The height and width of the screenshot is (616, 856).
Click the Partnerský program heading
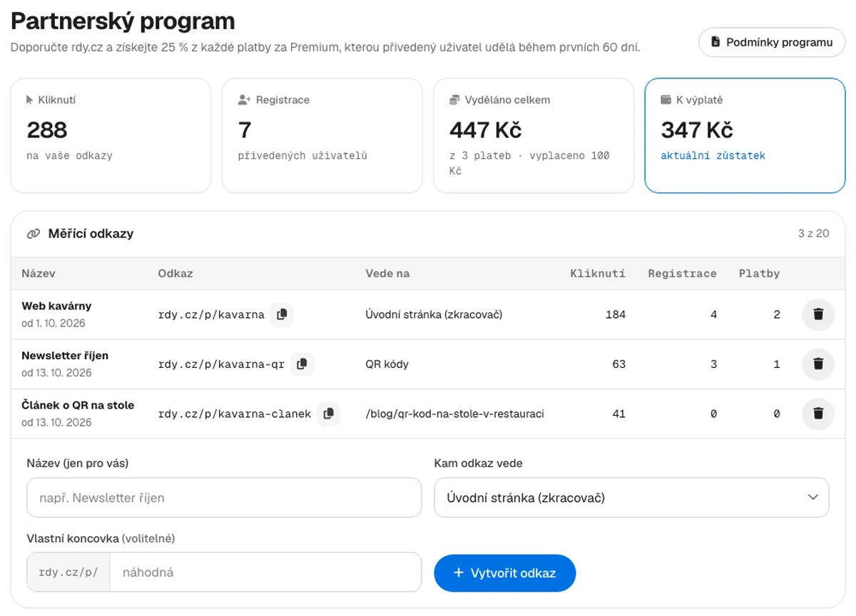[123, 21]
